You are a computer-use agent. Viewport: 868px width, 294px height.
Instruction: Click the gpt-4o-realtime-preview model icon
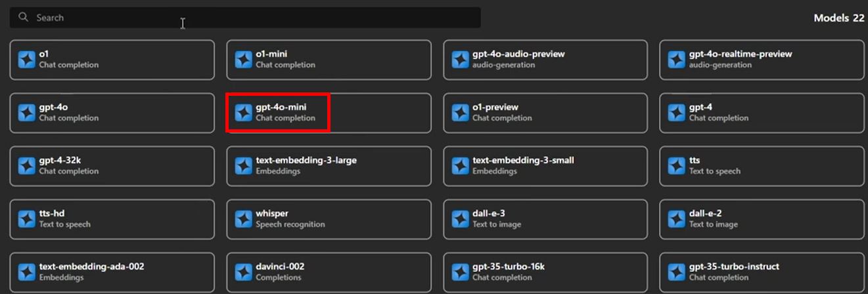(x=677, y=60)
